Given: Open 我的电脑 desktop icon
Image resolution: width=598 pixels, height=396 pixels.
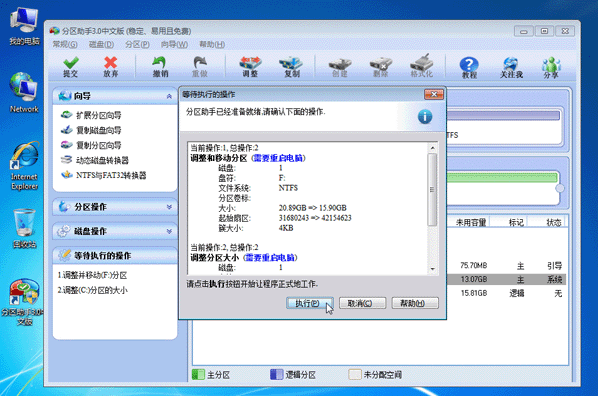Looking at the screenshot, I should 24,27.
